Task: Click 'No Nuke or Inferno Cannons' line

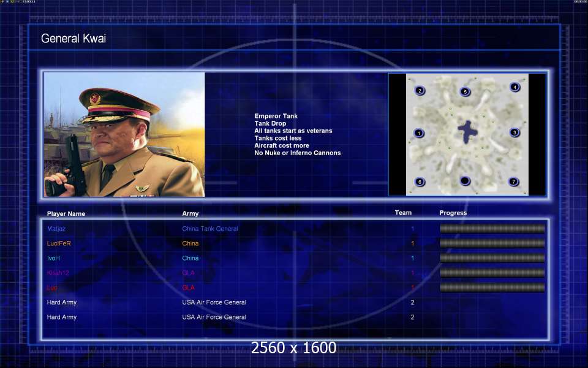Action: (298, 153)
